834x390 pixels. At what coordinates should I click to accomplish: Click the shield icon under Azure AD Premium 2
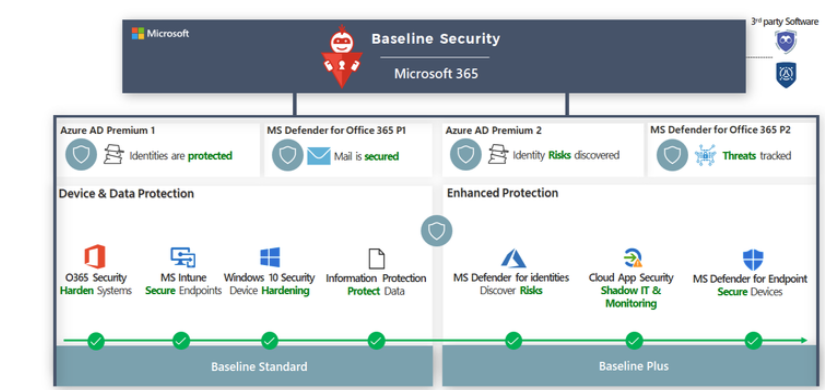[x=465, y=155]
